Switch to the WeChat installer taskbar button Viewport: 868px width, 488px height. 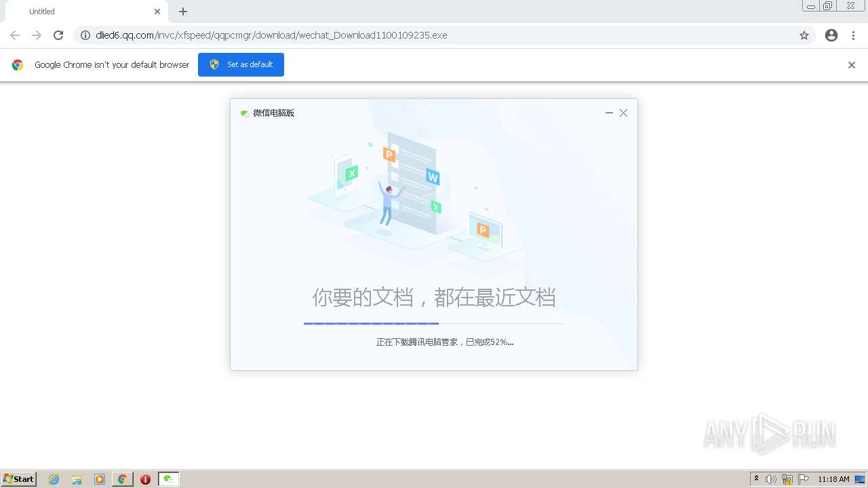point(169,479)
